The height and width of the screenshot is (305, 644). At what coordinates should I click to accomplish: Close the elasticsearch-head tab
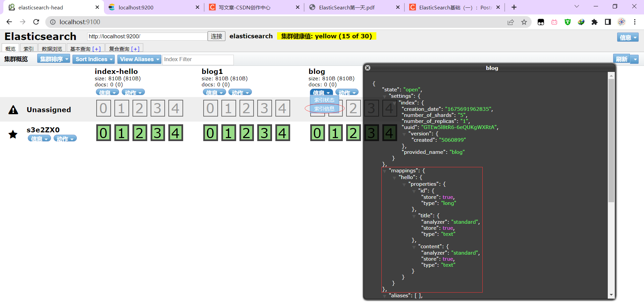97,7
